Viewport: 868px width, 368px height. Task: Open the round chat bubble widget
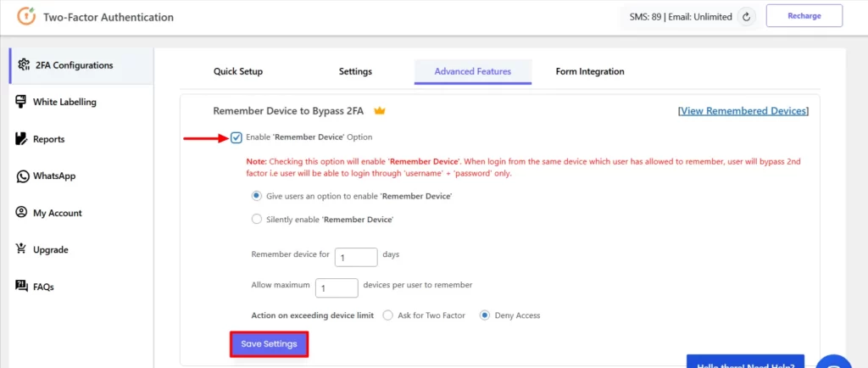[835, 362]
